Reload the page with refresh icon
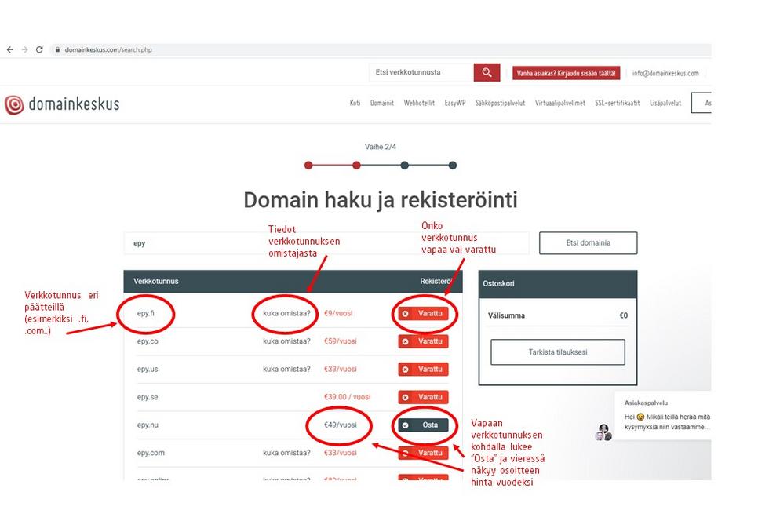Viewport: 769px width, 532px height. (39, 49)
